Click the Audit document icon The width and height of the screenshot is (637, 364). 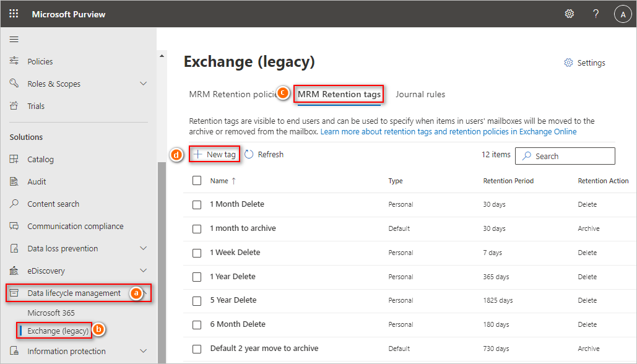pos(14,181)
